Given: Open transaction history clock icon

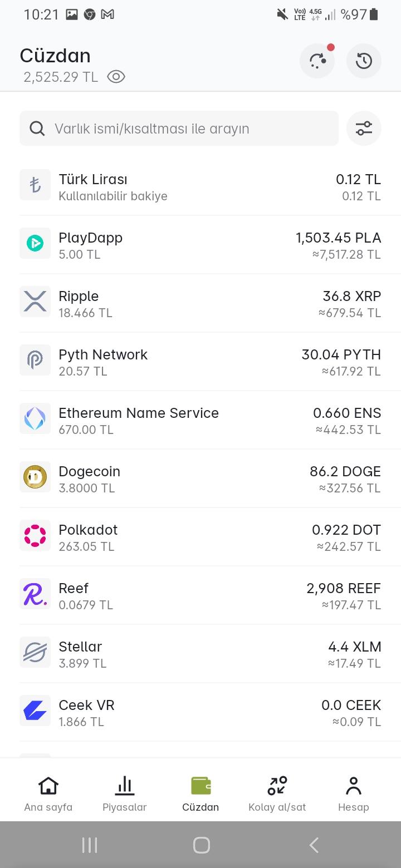Looking at the screenshot, I should pyautogui.click(x=364, y=61).
